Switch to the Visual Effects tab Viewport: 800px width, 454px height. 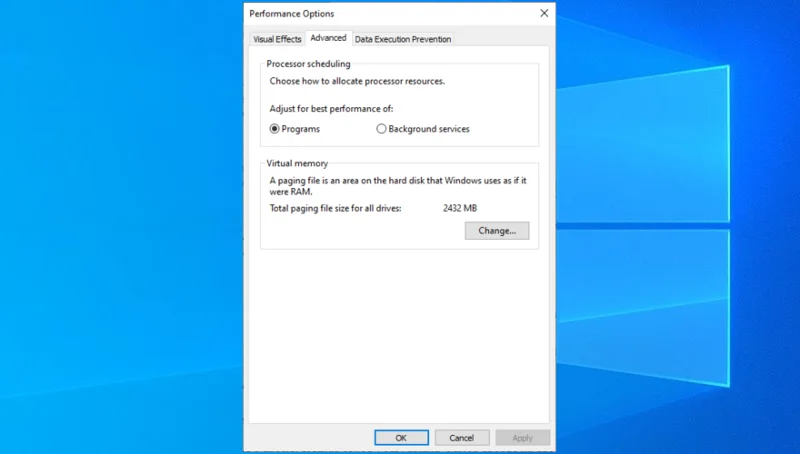click(277, 39)
